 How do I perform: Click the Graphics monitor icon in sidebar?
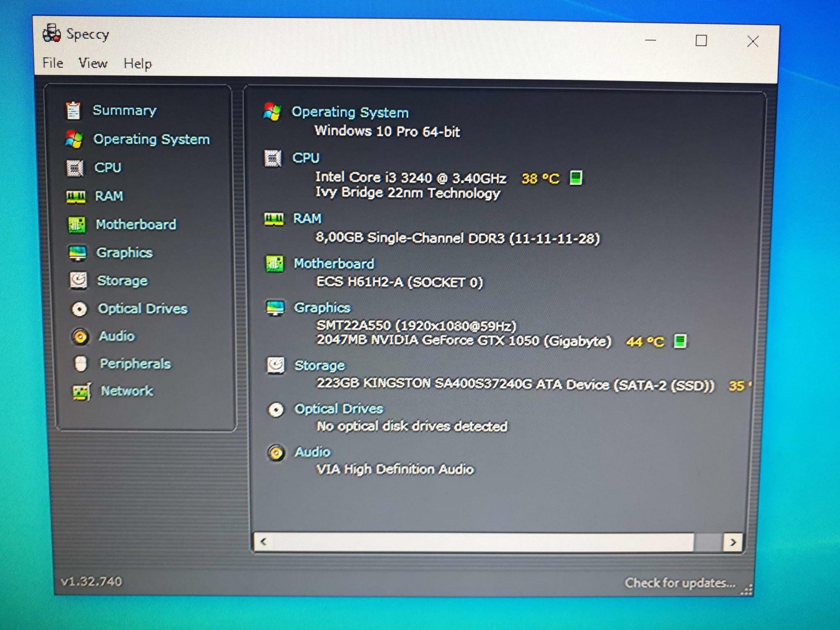point(78,253)
